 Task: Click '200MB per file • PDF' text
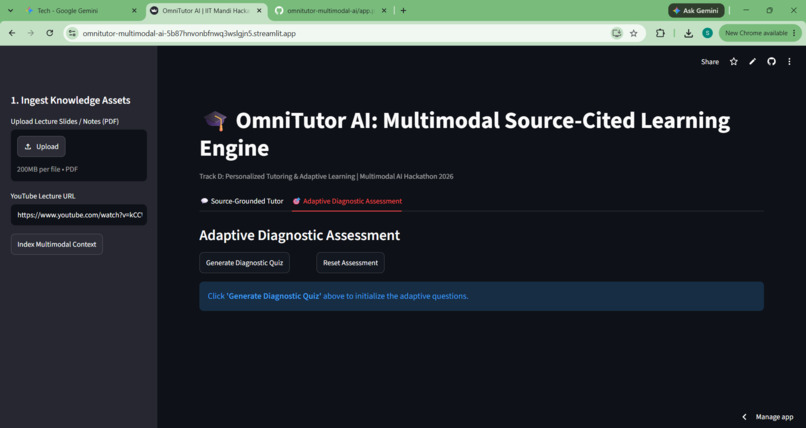(x=47, y=169)
